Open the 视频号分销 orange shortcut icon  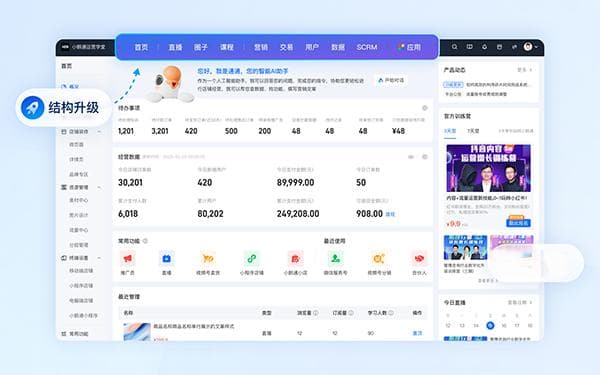pyautogui.click(x=379, y=259)
